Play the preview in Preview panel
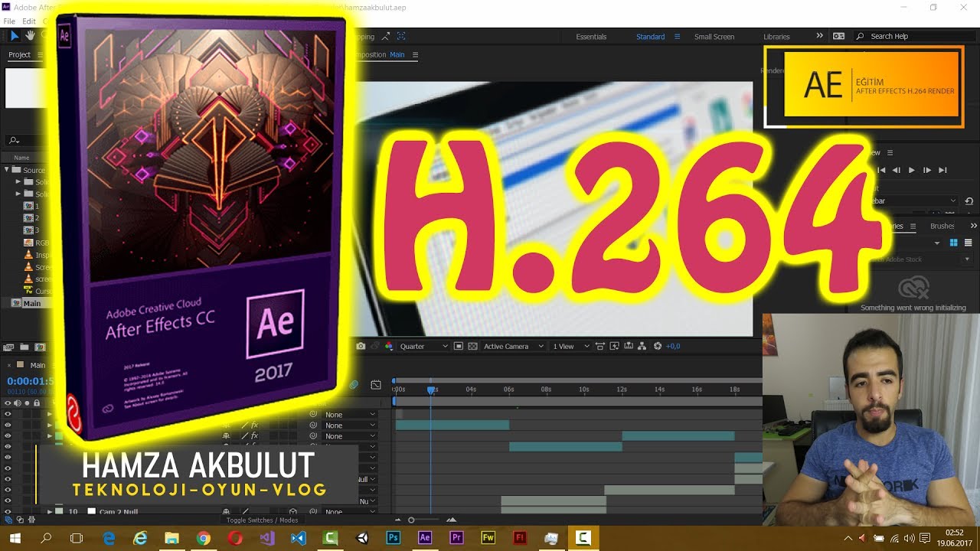 click(x=911, y=170)
